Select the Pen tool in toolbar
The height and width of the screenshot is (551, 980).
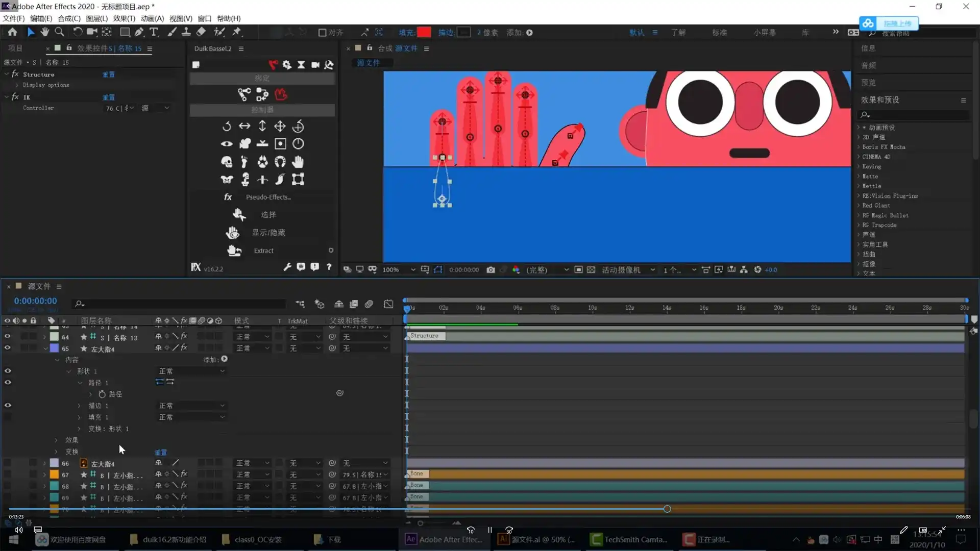pos(139,32)
